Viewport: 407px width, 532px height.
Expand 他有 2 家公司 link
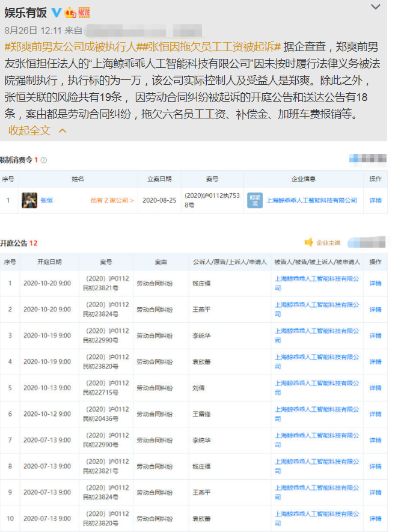point(112,201)
